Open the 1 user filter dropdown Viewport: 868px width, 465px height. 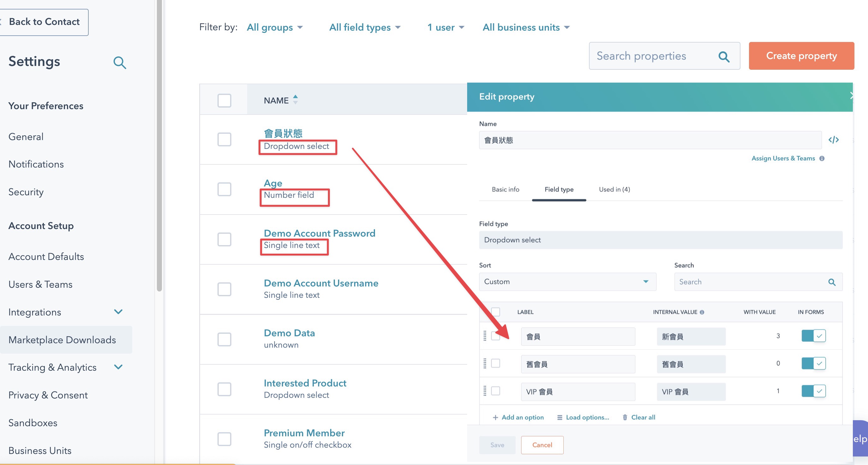tap(446, 27)
